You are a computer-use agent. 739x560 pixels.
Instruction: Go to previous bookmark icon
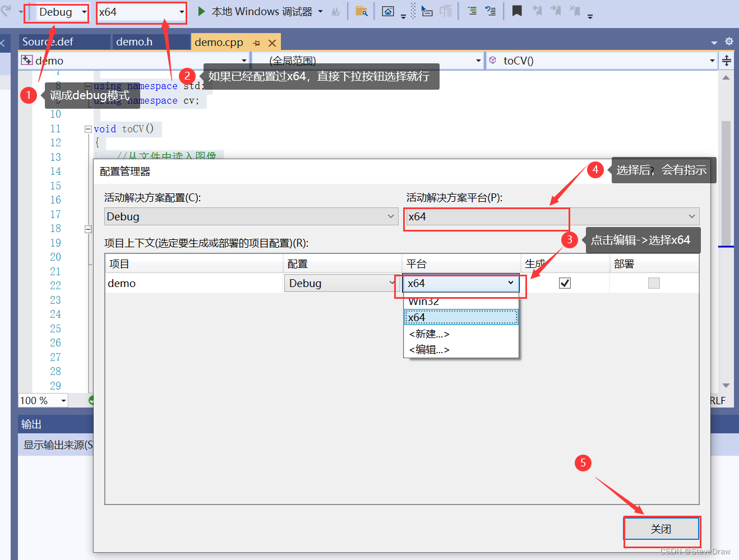coord(537,11)
